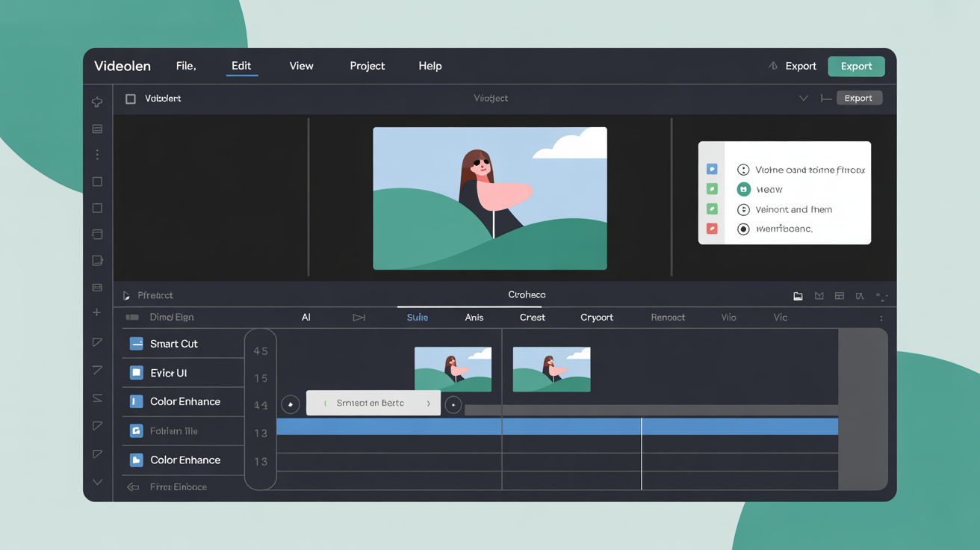Click the video preview image
This screenshot has height=550, width=980.
pos(490,199)
